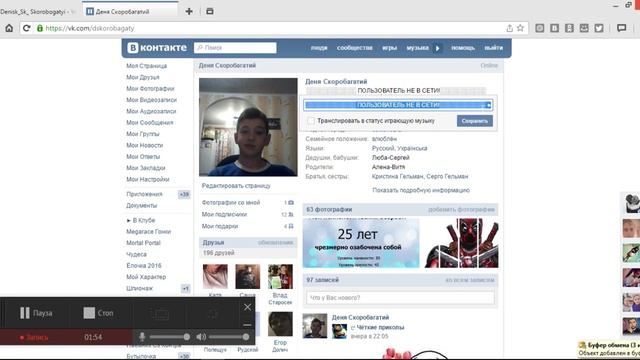
Task: Open friend 'Влад Старосек' avatar
Action: [280, 276]
